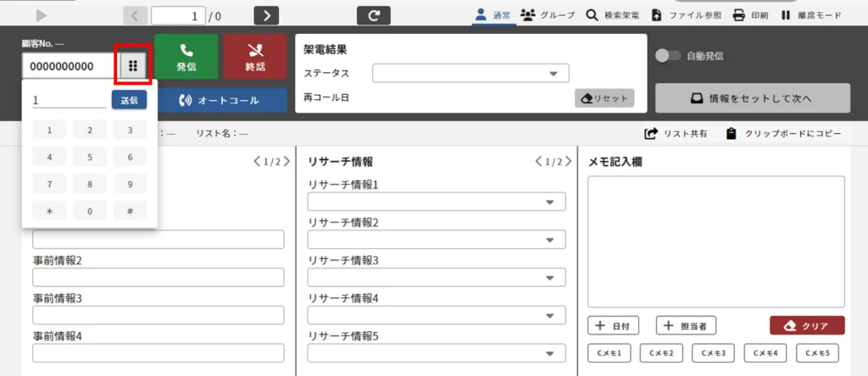The width and height of the screenshot is (868, 376).
Task: Click リスト共有 share list button
Action: coord(676,134)
